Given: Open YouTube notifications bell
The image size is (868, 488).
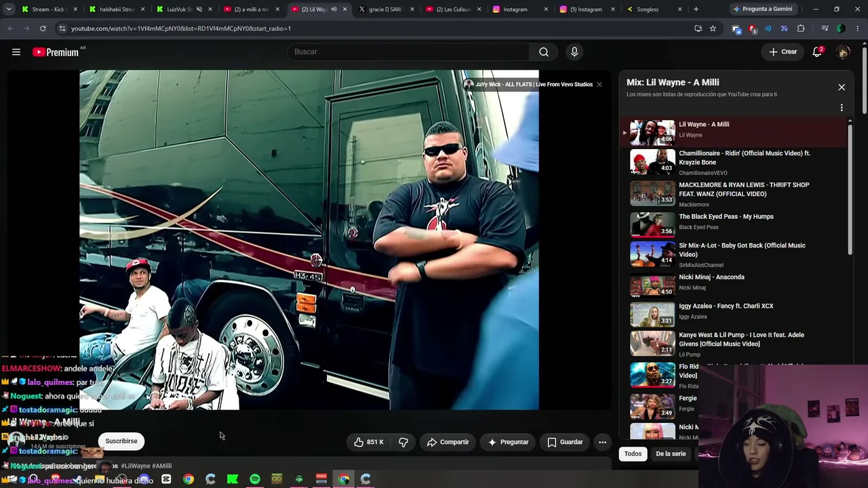Looking at the screenshot, I should pos(818,52).
